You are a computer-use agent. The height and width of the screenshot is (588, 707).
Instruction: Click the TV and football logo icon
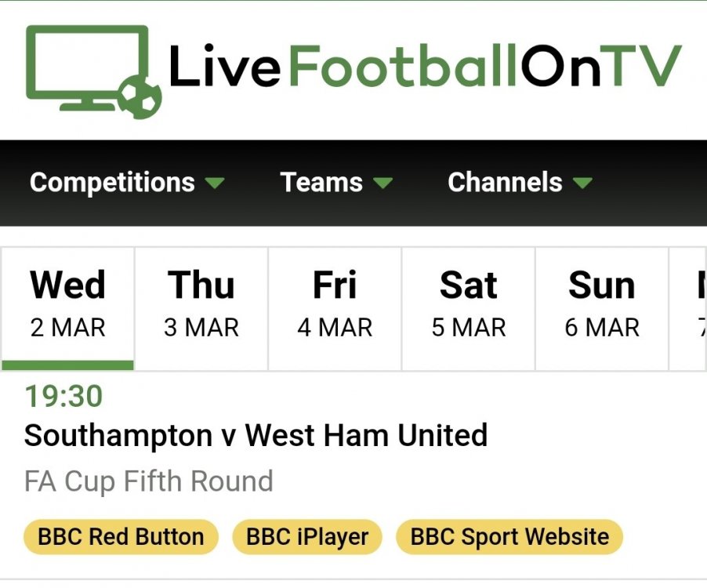pos(92,71)
